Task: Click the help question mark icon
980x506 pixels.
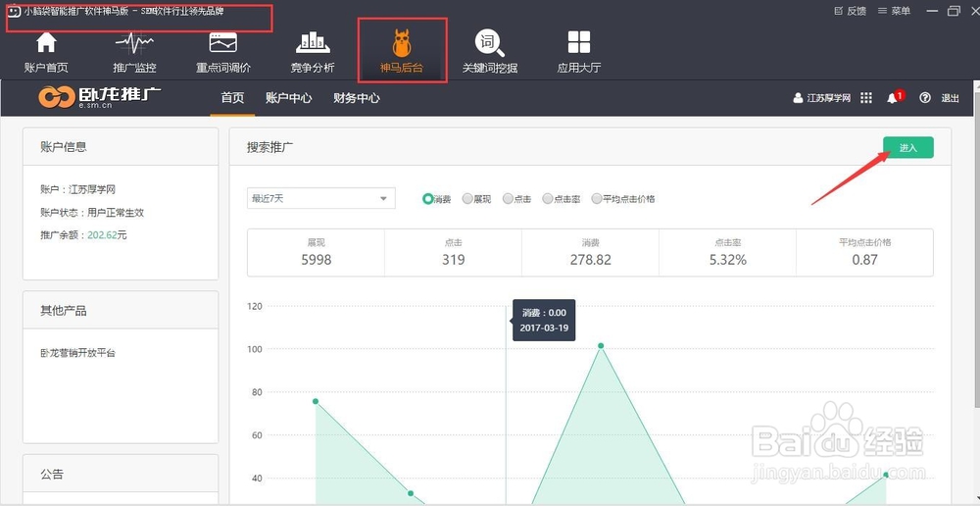Action: click(925, 98)
